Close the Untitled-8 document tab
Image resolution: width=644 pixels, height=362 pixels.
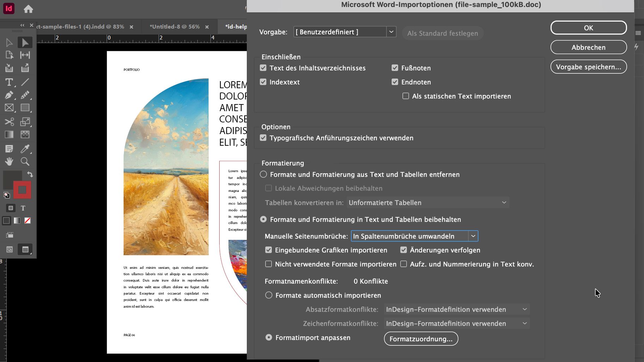207,27
